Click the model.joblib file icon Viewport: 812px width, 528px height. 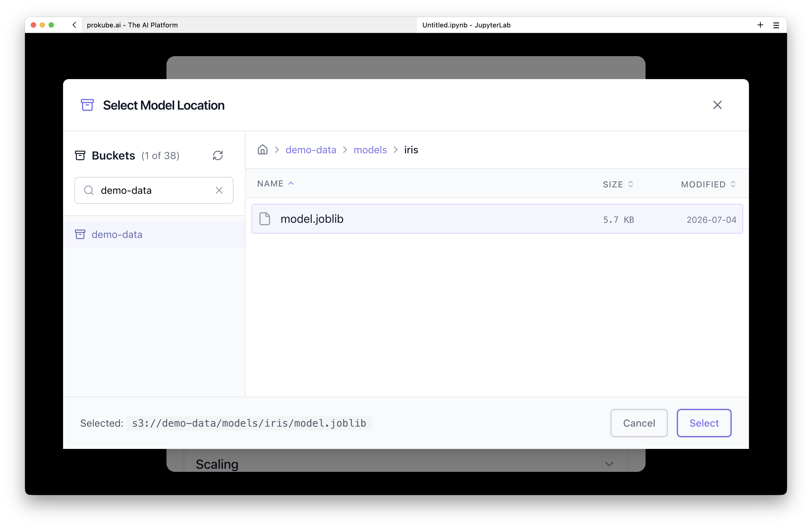(265, 219)
